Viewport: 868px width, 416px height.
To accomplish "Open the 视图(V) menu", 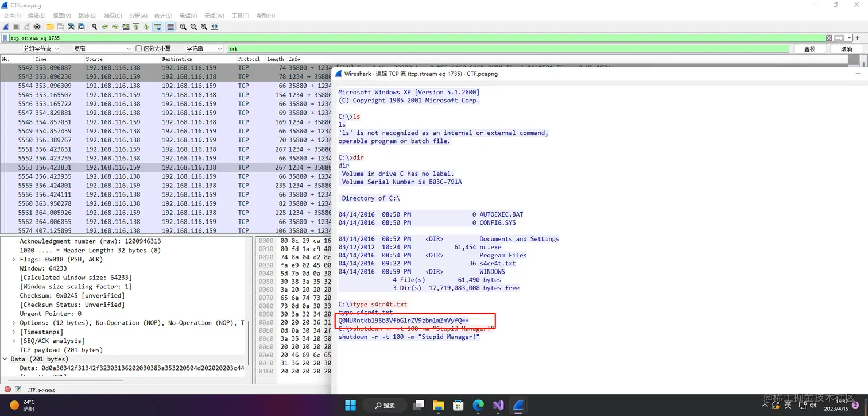I will point(61,16).
